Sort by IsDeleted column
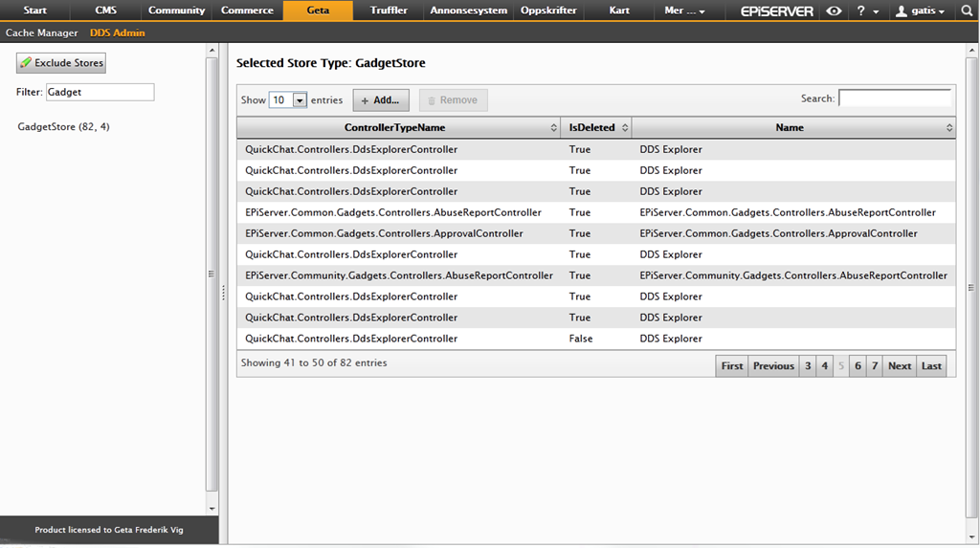This screenshot has height=548, width=980. click(x=595, y=127)
